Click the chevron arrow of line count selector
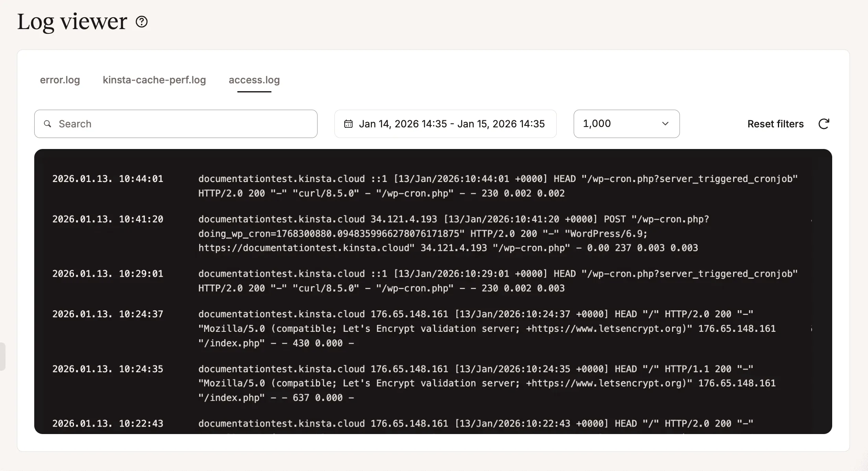Image resolution: width=868 pixels, height=471 pixels. pos(665,124)
